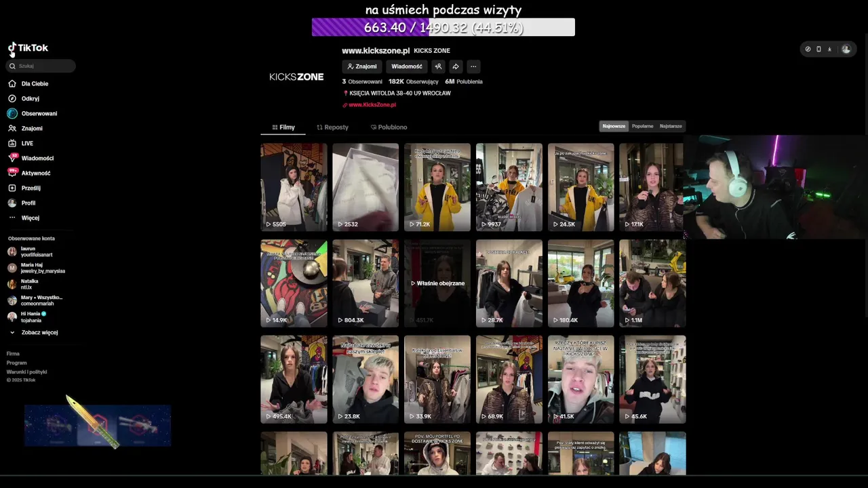Open the profile three-dots more menu
The width and height of the screenshot is (868, 488).
click(x=473, y=66)
